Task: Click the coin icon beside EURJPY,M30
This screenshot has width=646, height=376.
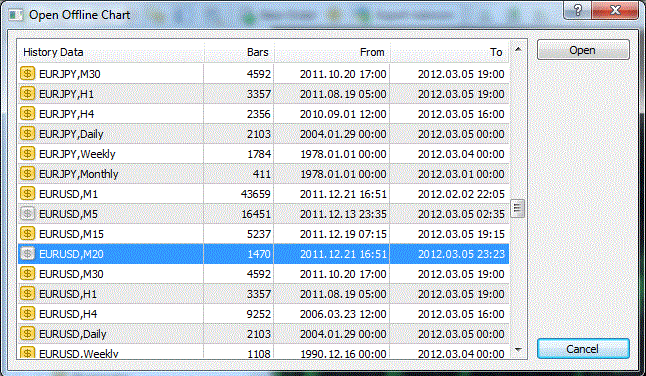Action: click(x=27, y=74)
